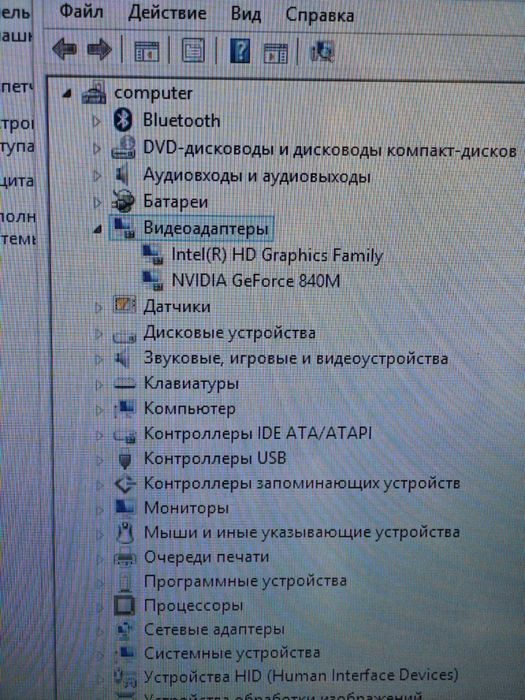Click the Forward arrow toolbar button
This screenshot has width=525, height=700.
(99, 49)
